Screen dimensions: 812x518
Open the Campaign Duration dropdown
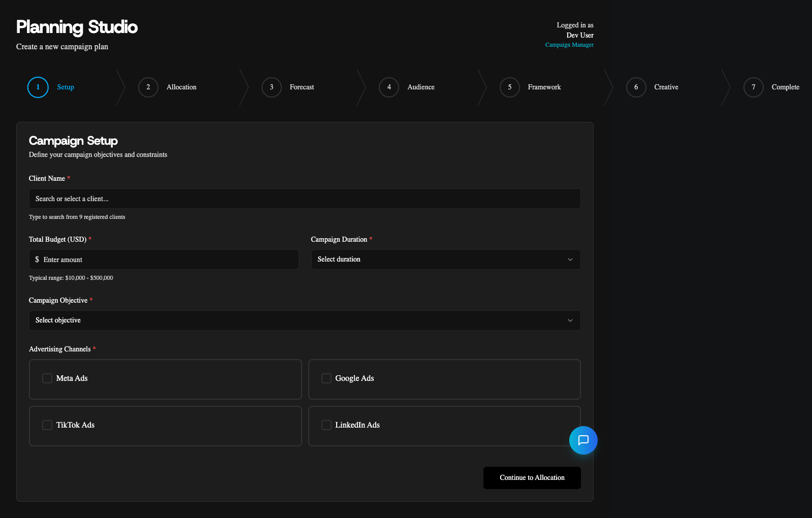point(445,260)
